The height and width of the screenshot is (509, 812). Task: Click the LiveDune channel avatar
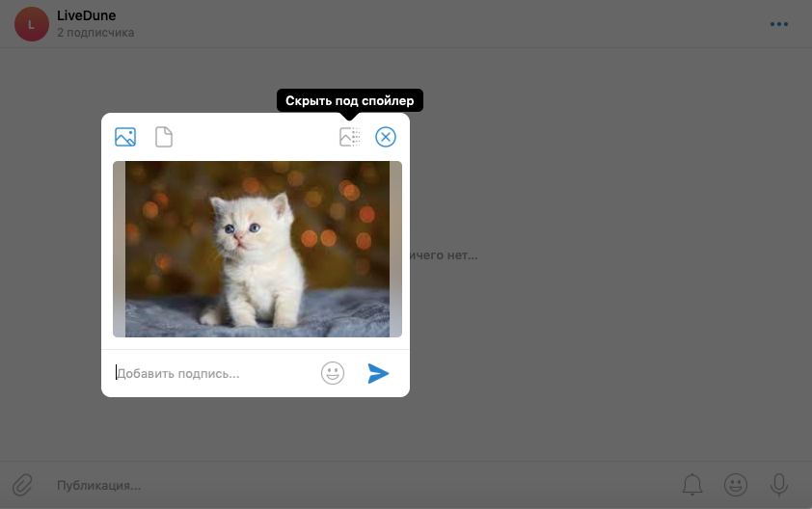[x=32, y=24]
